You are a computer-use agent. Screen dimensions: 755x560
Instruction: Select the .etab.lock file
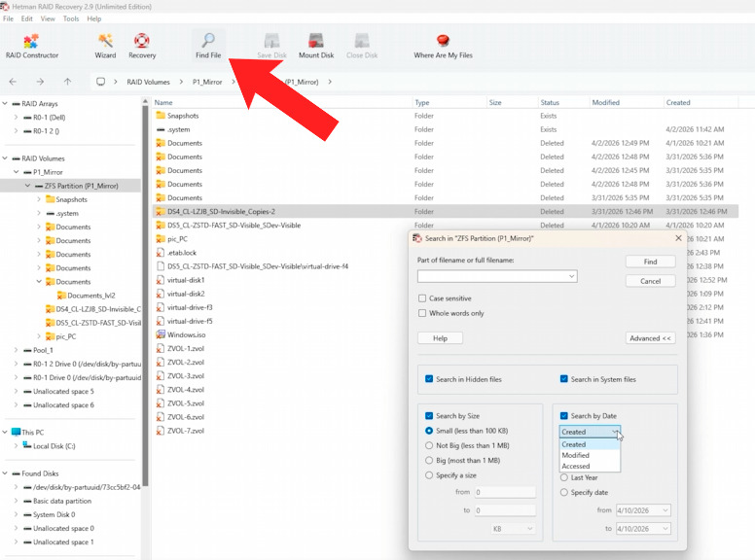tap(182, 253)
